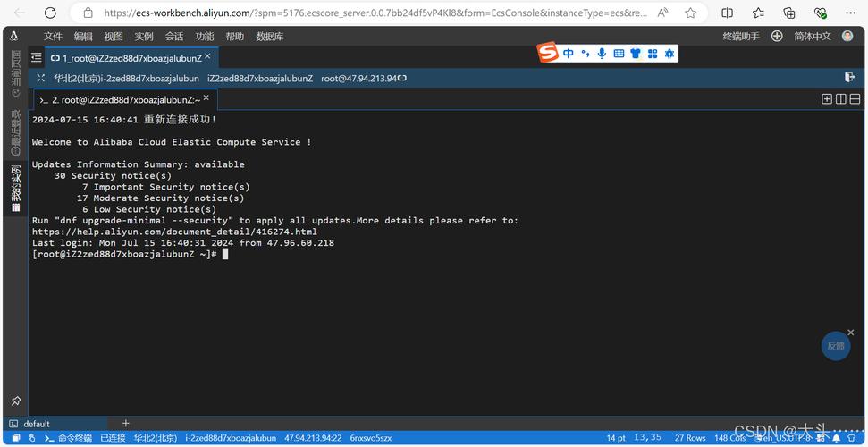Dismiss the feedback bubble with its X

[x=851, y=333]
